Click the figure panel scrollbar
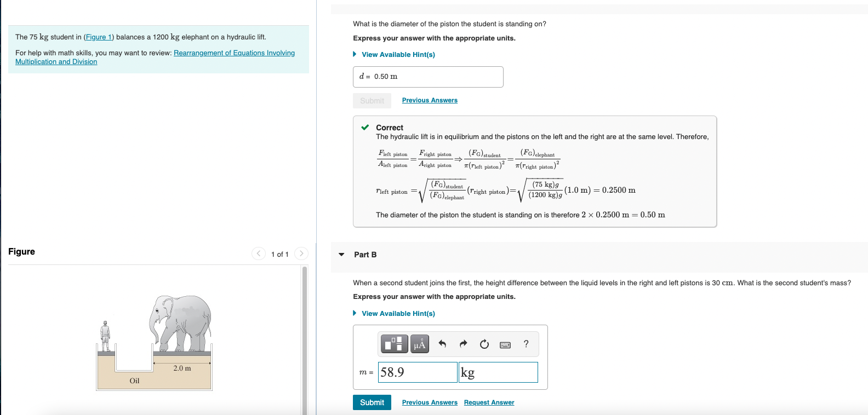868x415 pixels. (305, 339)
